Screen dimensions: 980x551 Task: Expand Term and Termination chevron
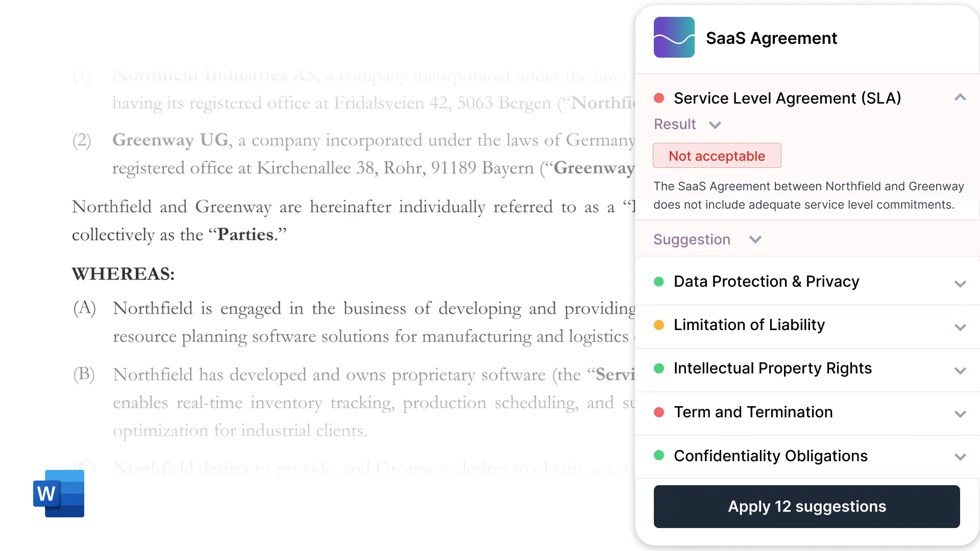[x=960, y=414]
